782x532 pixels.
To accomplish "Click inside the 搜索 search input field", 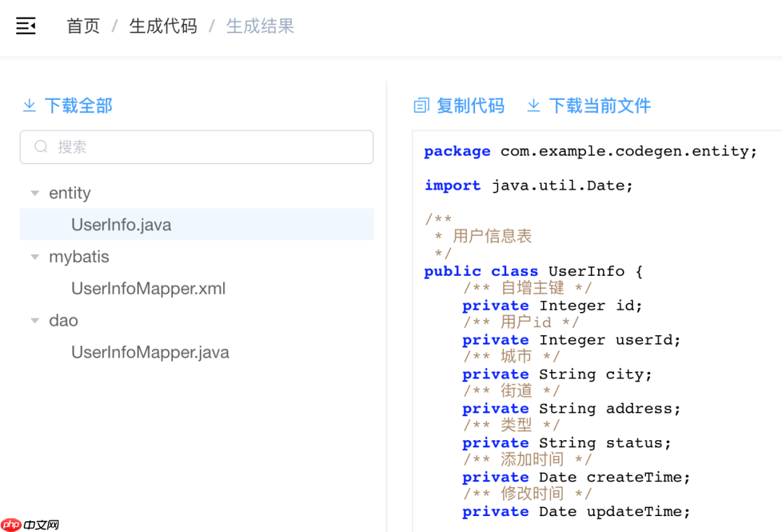I will (196, 146).
